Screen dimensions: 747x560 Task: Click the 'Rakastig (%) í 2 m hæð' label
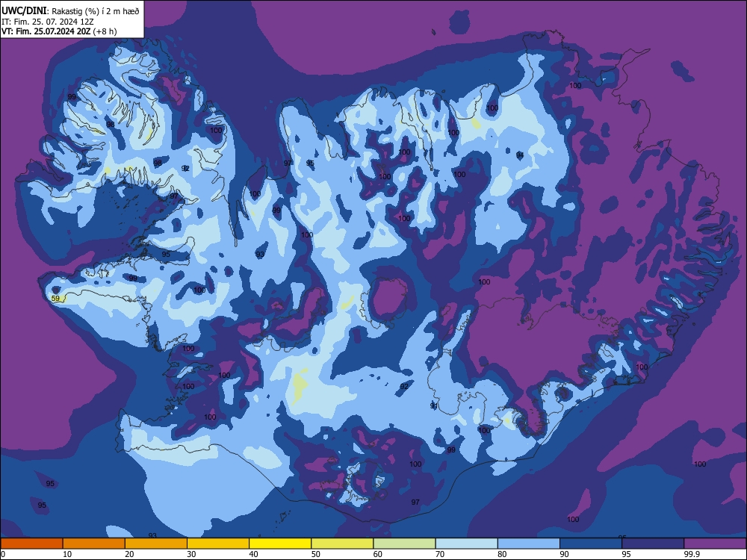(96, 11)
